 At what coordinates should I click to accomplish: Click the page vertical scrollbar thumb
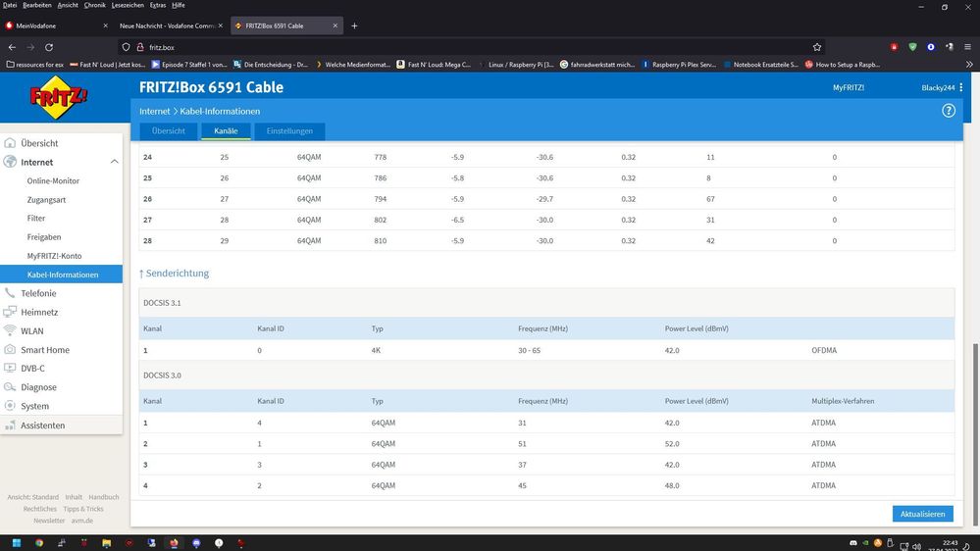point(976,434)
